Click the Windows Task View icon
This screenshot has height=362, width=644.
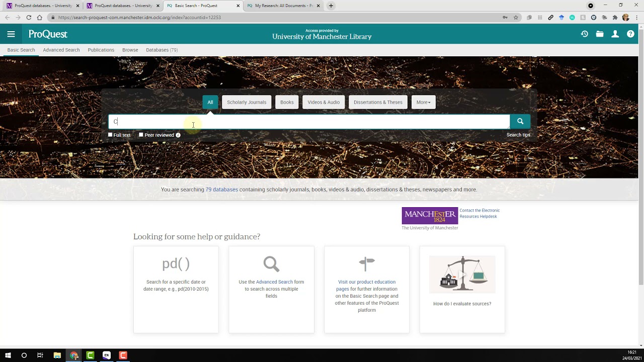40,355
